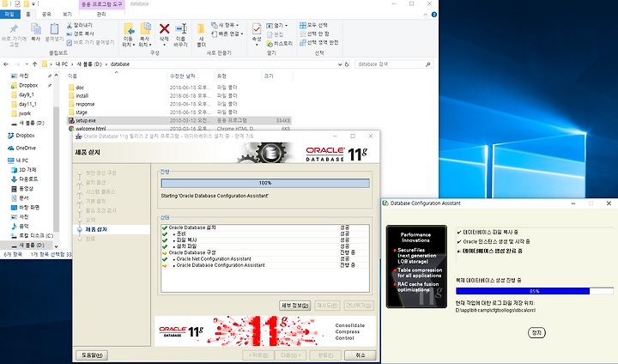Viewport: 618px width, 364px height.
Task: Open the 열기 open dropdown in ribbon
Action: pyautogui.click(x=277, y=25)
